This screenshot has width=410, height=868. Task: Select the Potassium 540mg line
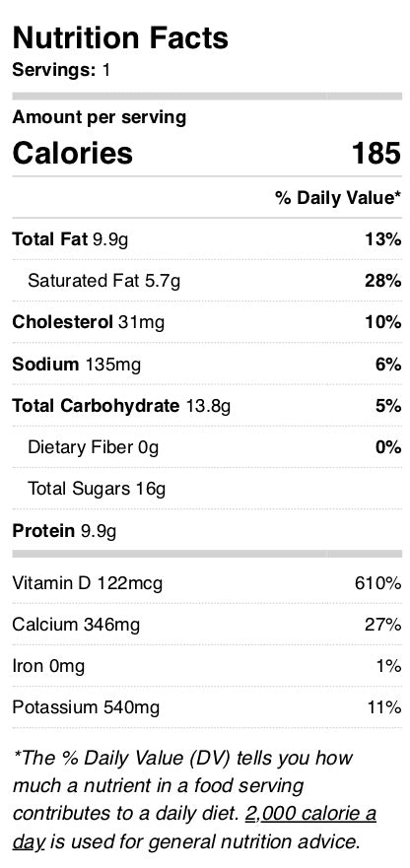point(207,706)
